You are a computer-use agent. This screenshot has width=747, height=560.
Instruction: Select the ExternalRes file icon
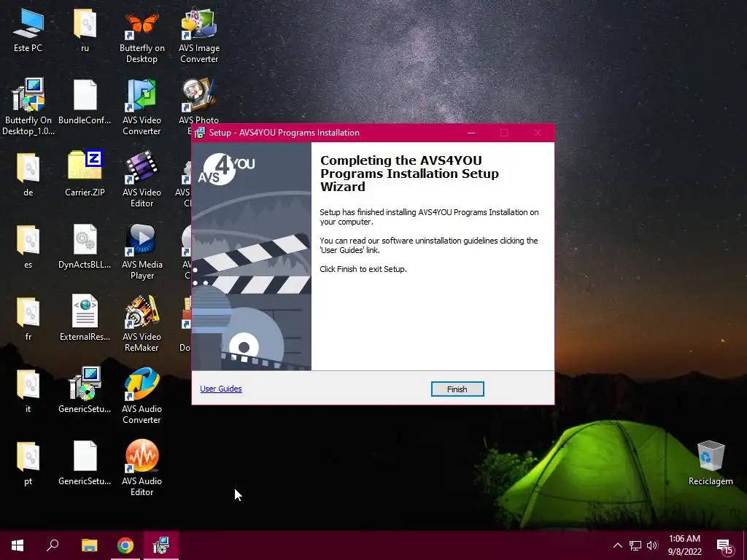point(85,319)
